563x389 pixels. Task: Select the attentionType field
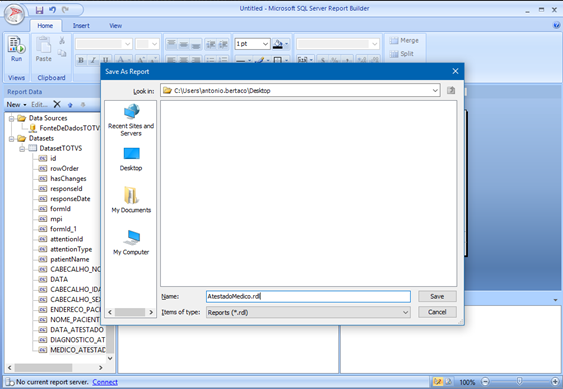tap(71, 249)
